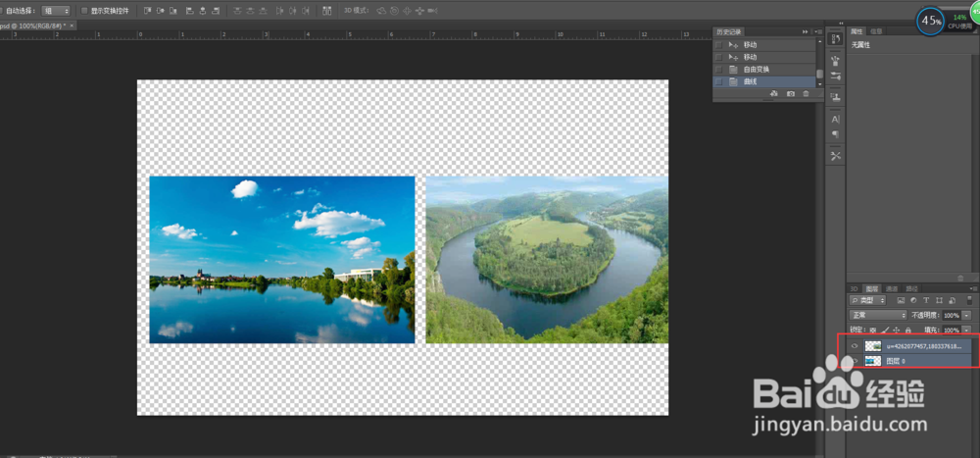This screenshot has height=458, width=980.
Task: Click the align top edges icon
Action: point(148,11)
